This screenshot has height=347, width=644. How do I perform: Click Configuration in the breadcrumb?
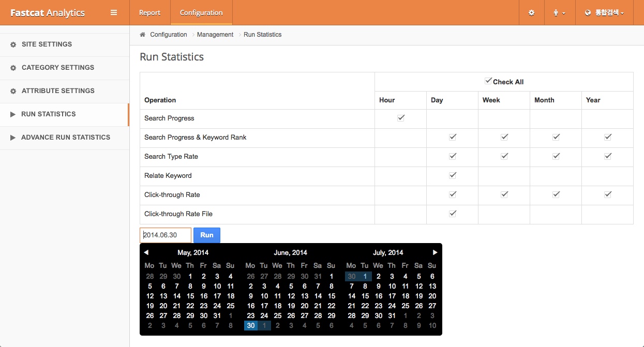tap(169, 35)
